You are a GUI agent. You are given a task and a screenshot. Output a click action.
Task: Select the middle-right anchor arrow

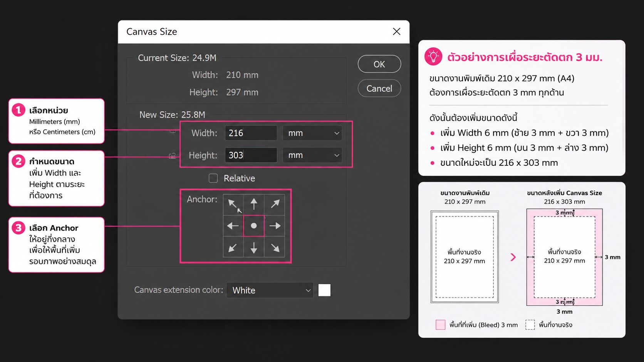[275, 226]
